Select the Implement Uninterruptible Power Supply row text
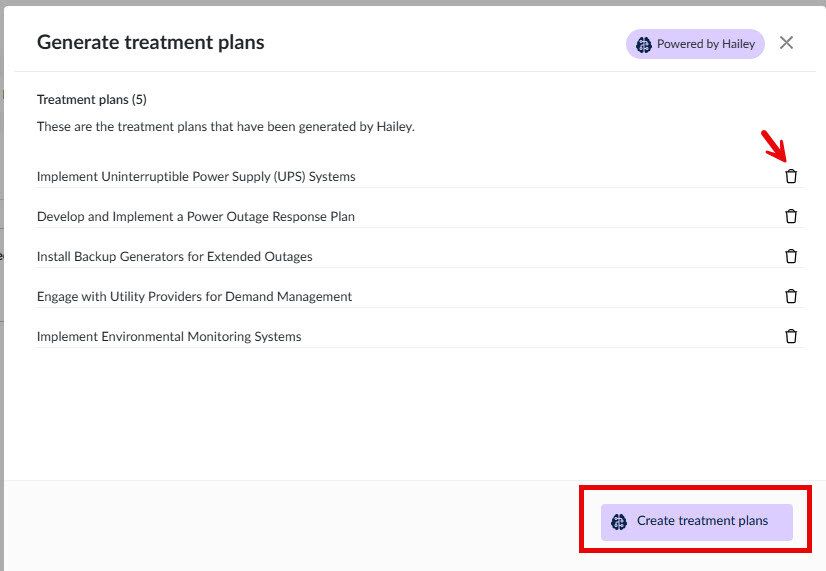This screenshot has width=826, height=571. pos(196,177)
